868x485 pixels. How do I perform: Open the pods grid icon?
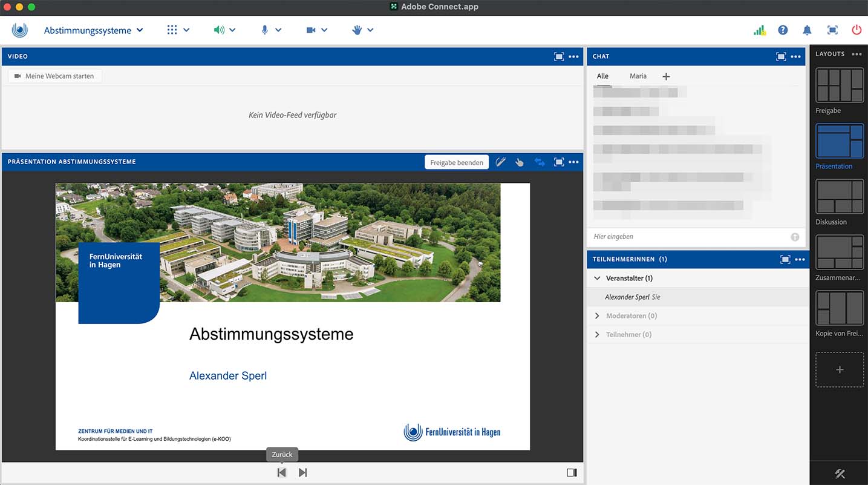click(172, 30)
